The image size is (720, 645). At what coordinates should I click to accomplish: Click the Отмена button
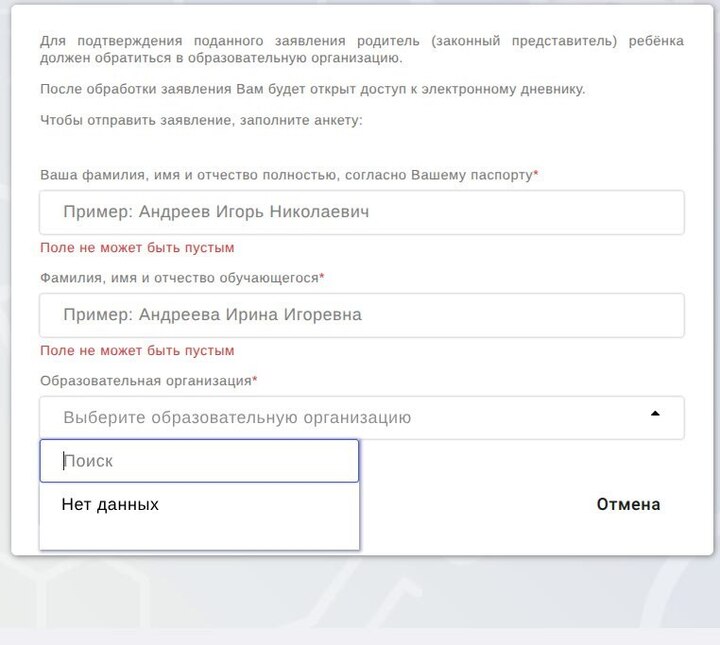[x=628, y=504]
